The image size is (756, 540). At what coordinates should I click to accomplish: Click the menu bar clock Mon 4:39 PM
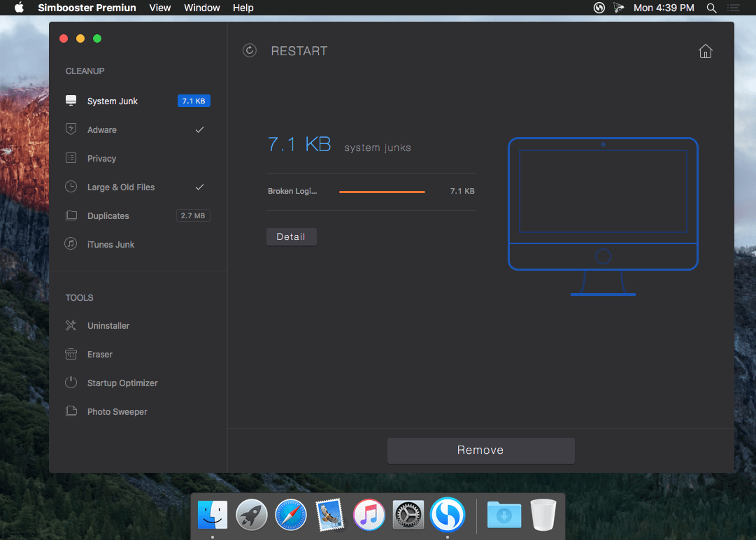[664, 8]
